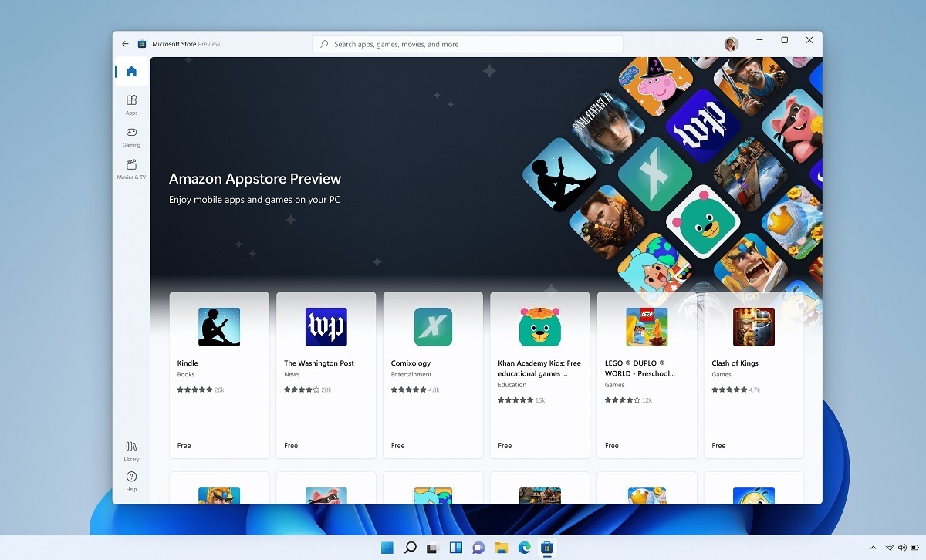
Task: Click the Khan Academy Kids title text
Action: tap(539, 368)
